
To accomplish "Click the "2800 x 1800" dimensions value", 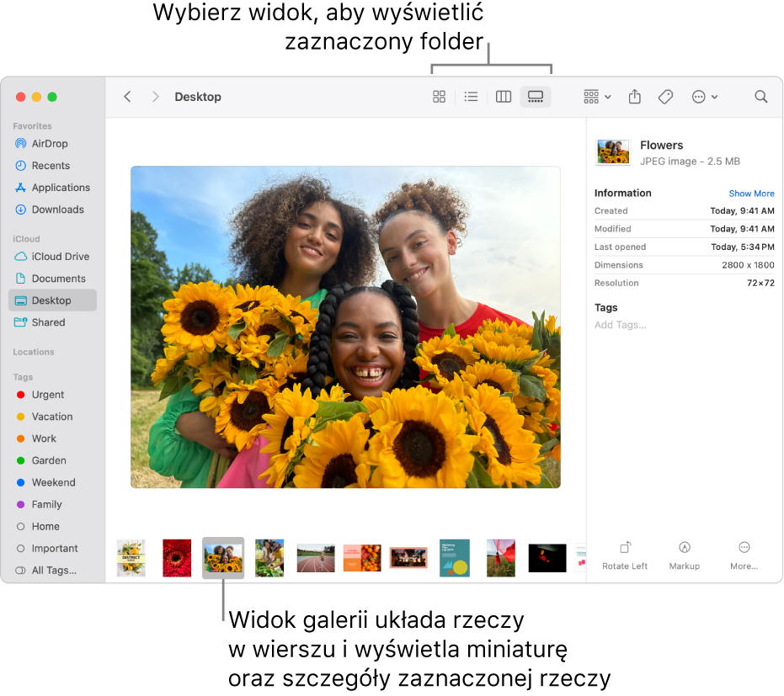I will [x=748, y=265].
